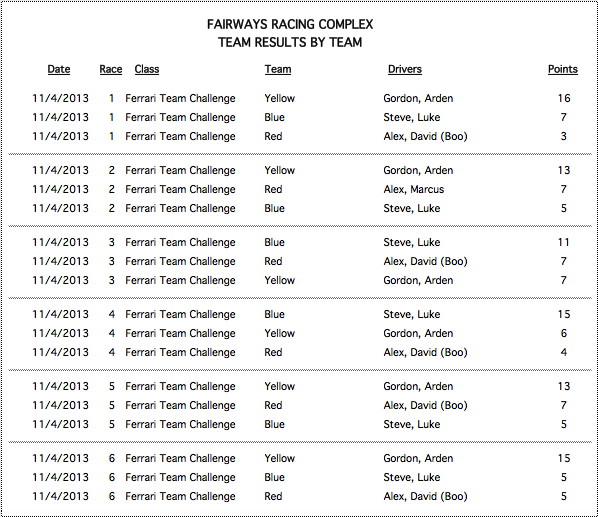Screen dimensions: 598x517
Task: Select the 15 points value in race 4
Action: click(x=564, y=315)
